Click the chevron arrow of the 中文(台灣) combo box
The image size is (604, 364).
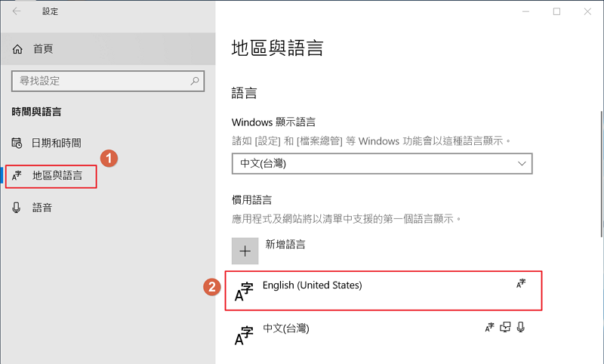pos(521,163)
